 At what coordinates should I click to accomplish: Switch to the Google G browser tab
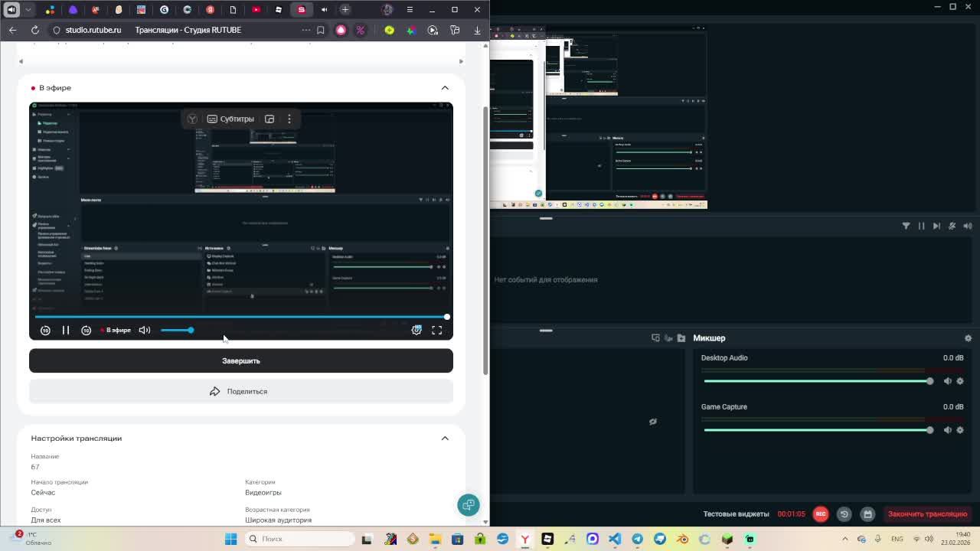[164, 9]
